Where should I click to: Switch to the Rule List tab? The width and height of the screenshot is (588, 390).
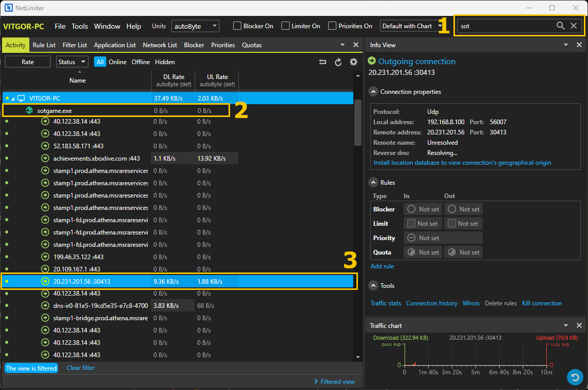44,45
